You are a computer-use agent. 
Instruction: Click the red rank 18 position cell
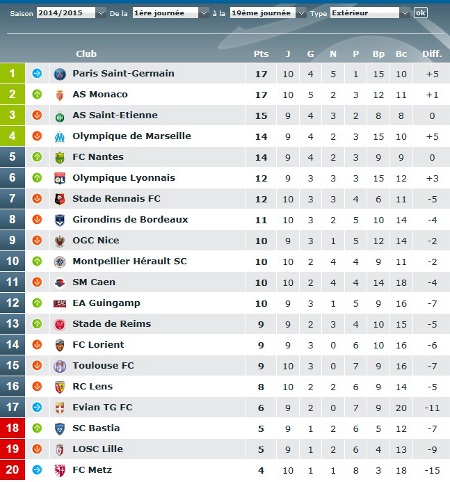tap(12, 428)
